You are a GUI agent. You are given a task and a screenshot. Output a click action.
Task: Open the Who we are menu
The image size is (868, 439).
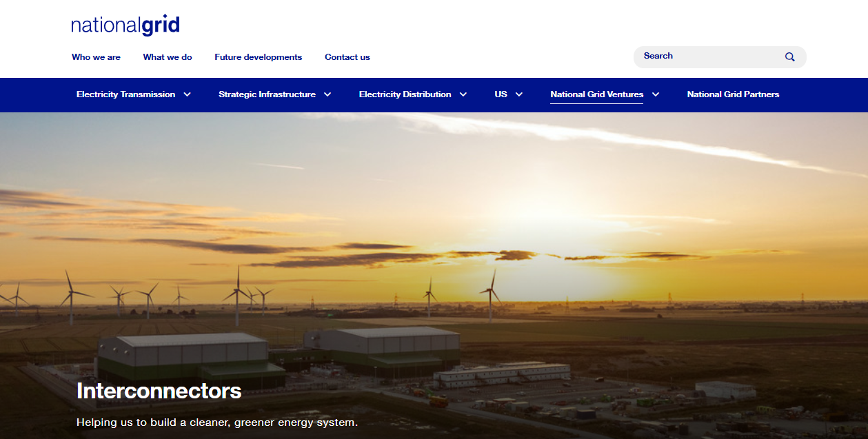click(x=96, y=57)
